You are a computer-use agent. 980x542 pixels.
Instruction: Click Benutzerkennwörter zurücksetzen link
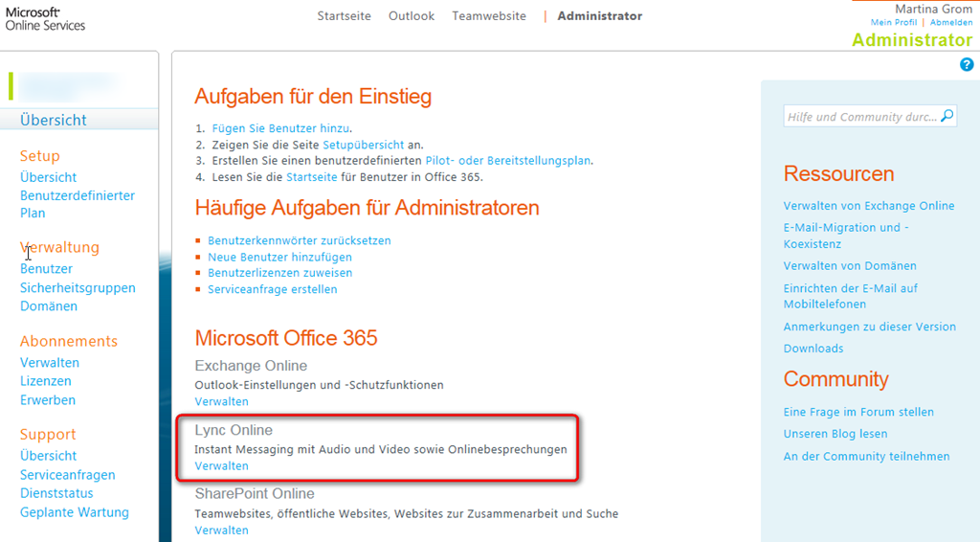[x=299, y=241]
